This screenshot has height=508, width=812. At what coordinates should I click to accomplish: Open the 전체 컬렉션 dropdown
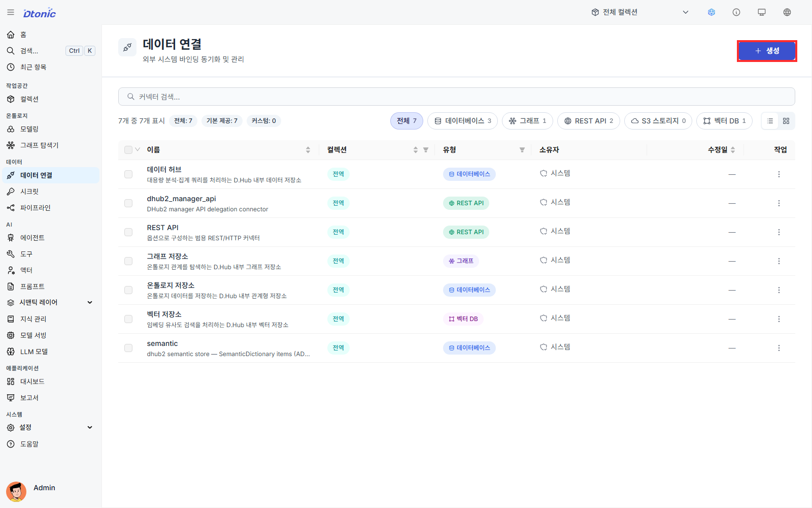click(x=640, y=12)
